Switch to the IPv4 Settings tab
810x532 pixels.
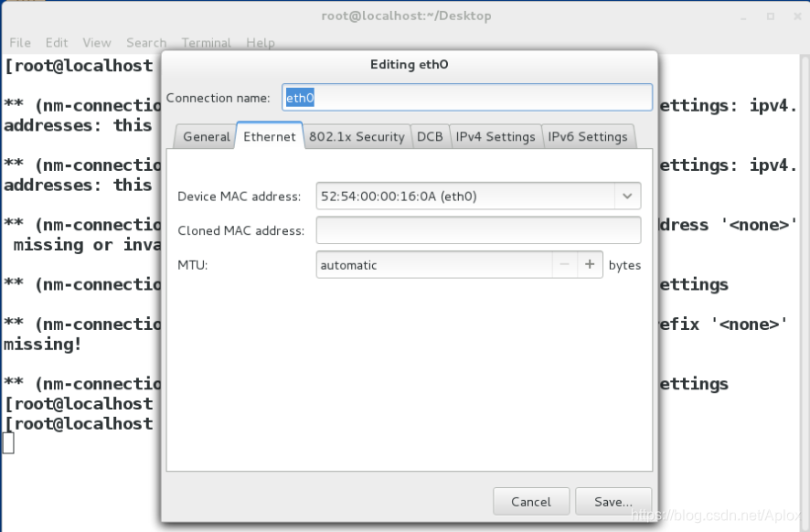pos(496,137)
